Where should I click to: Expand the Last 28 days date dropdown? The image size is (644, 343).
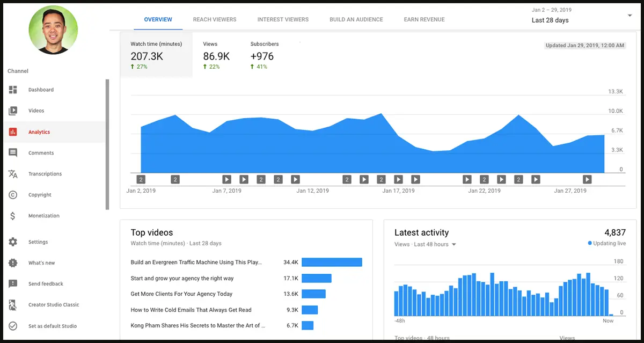tap(630, 16)
